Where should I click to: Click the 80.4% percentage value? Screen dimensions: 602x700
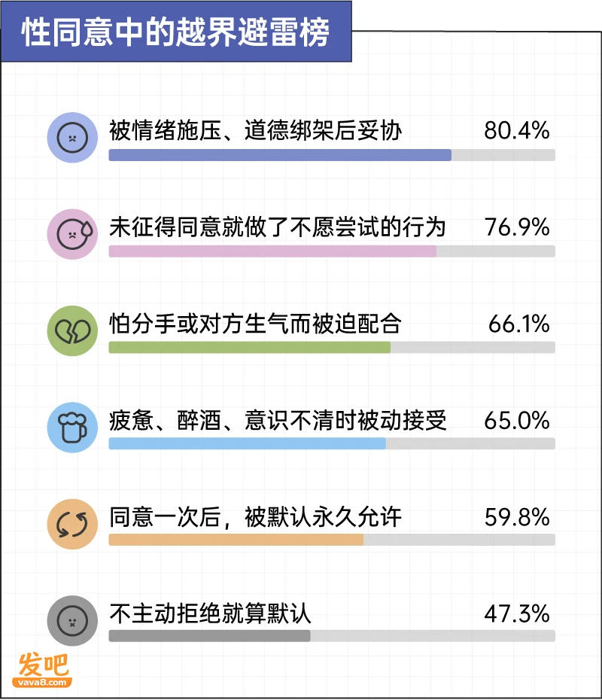pyautogui.click(x=517, y=130)
